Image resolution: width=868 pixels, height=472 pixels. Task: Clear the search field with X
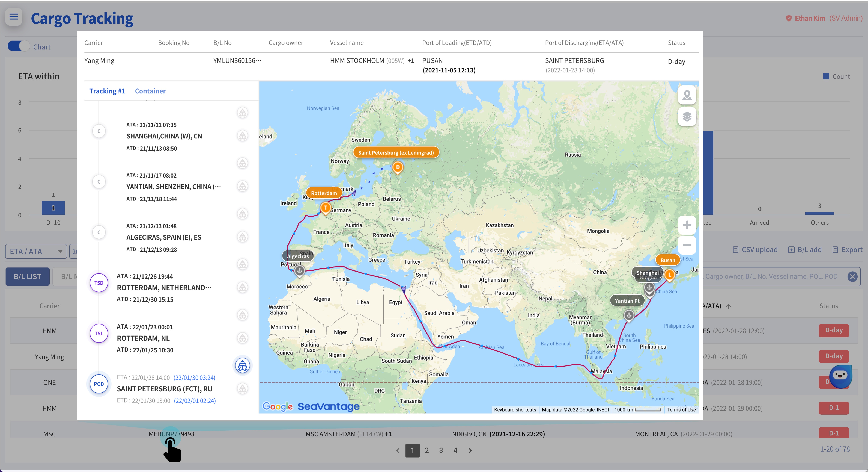tap(852, 277)
